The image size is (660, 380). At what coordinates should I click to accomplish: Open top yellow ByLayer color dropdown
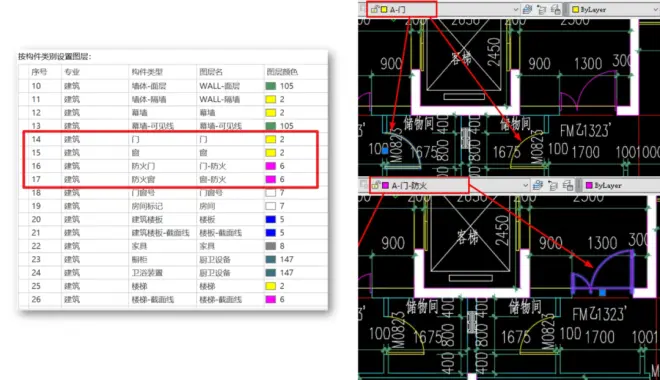(615, 9)
